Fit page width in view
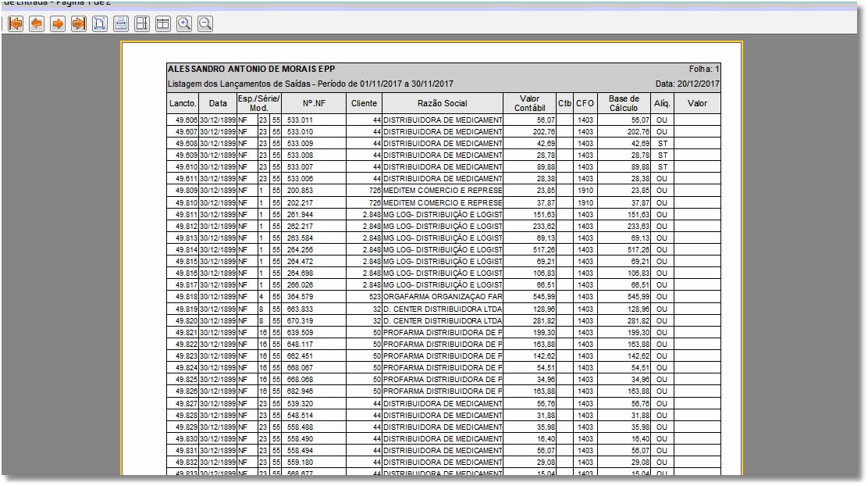The image size is (868, 486). (121, 23)
